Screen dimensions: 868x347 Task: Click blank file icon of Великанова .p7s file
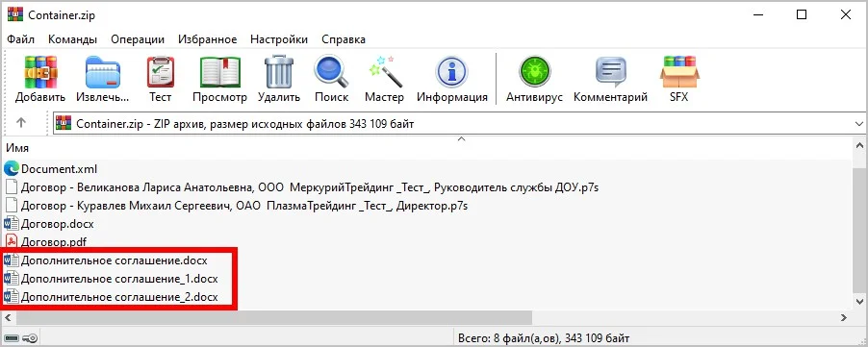pos(12,187)
